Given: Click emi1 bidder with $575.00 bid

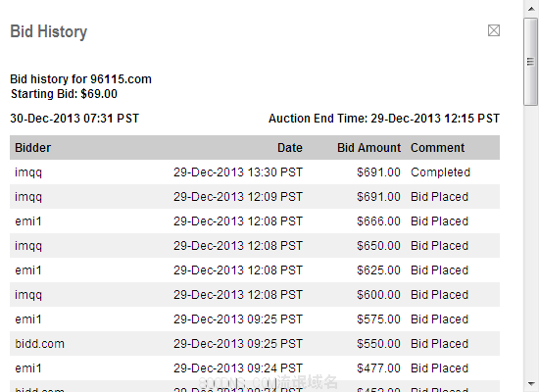Looking at the screenshot, I should click(x=28, y=319).
